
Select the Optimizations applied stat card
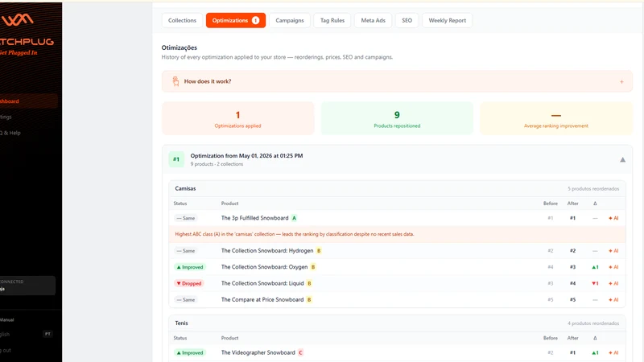(x=237, y=118)
